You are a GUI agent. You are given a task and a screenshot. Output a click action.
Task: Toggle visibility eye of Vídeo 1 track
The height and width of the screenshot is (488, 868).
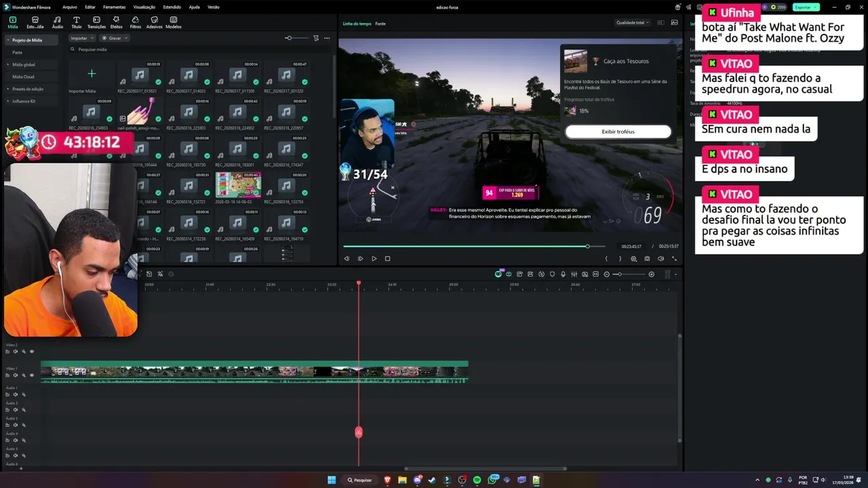(x=32, y=375)
